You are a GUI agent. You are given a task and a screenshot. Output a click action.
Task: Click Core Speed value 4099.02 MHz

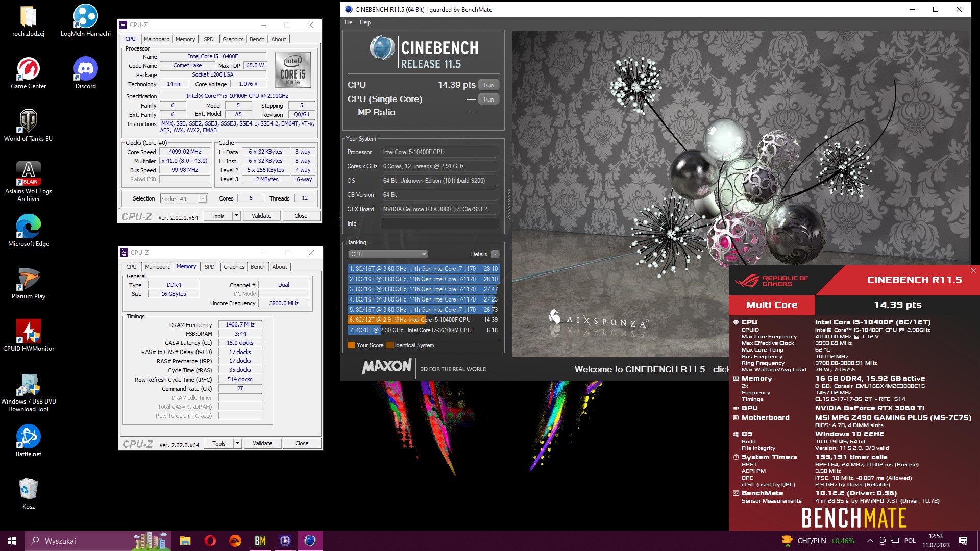tap(185, 152)
